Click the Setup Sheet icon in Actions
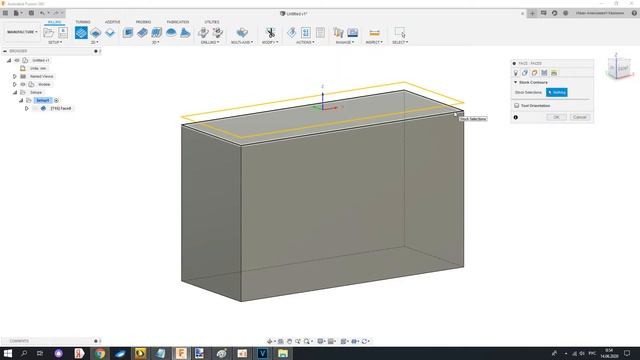640x360 pixels. tap(320, 33)
